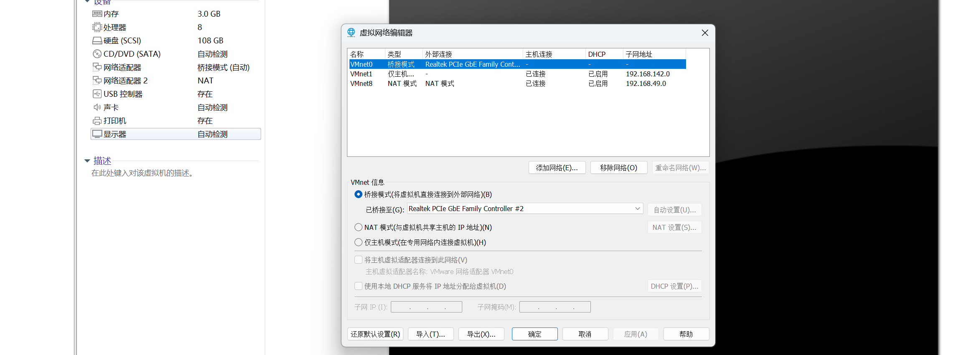Select host-only mode (仅主机模式) radio button

tap(358, 242)
